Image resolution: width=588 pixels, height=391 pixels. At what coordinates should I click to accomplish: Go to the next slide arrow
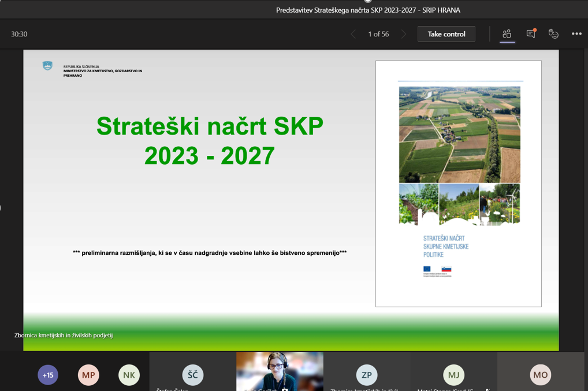tap(404, 34)
